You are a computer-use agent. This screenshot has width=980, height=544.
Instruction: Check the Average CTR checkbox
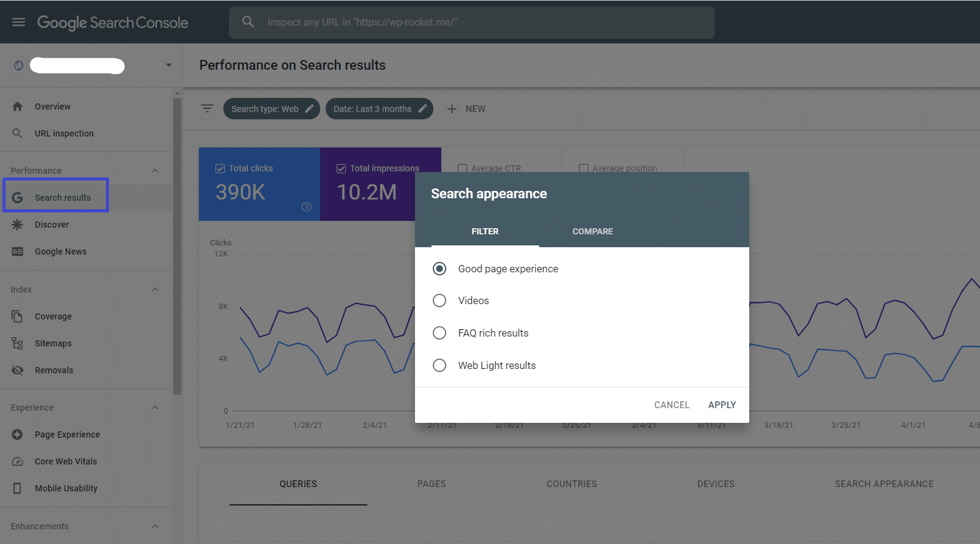463,168
